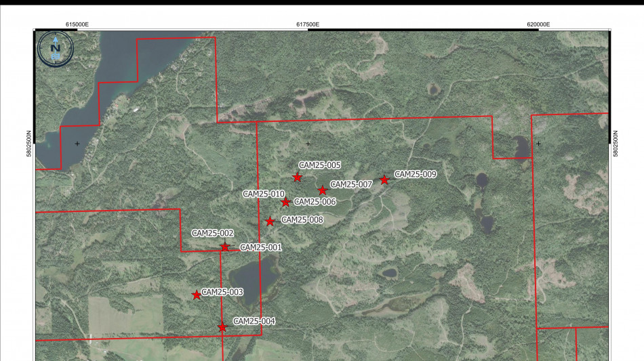Click the CAM25-009 red star marker

[x=384, y=180]
